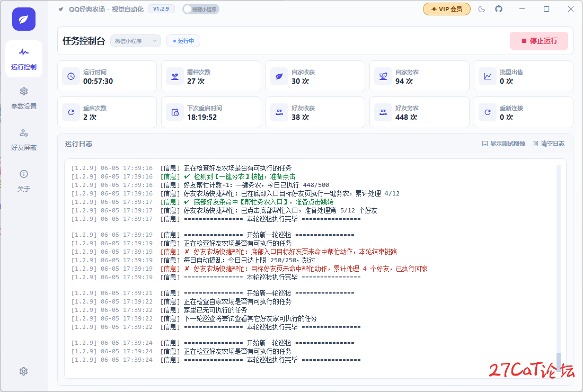Open the VIP 会员 button

447,9
